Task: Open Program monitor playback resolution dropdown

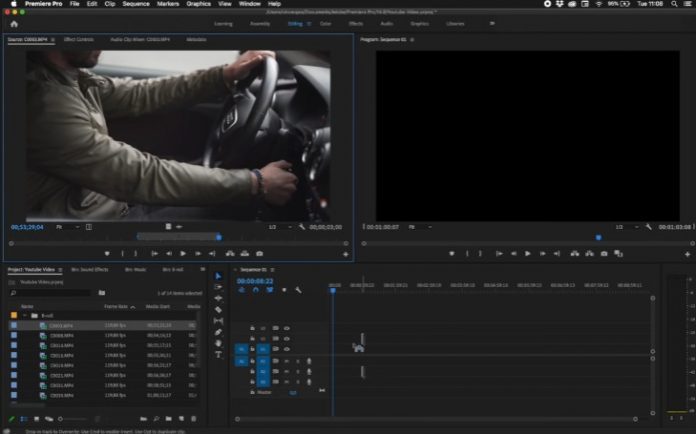Action: 627,227
